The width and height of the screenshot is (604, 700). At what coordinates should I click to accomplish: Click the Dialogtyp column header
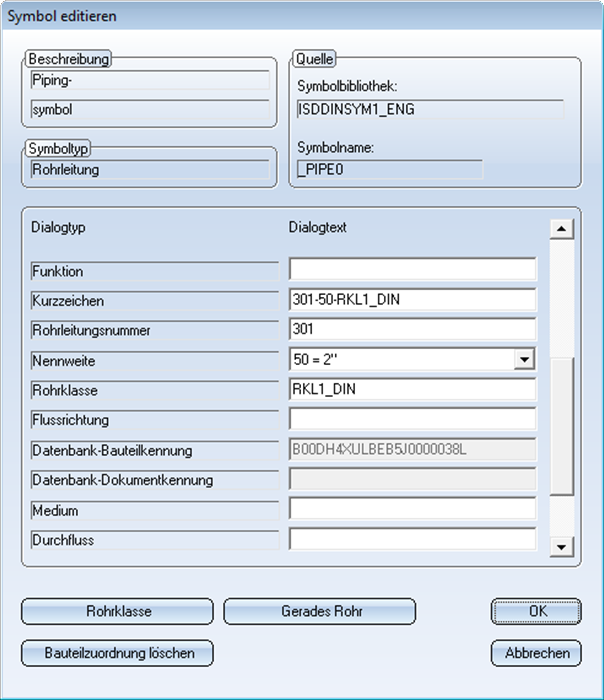point(58,227)
